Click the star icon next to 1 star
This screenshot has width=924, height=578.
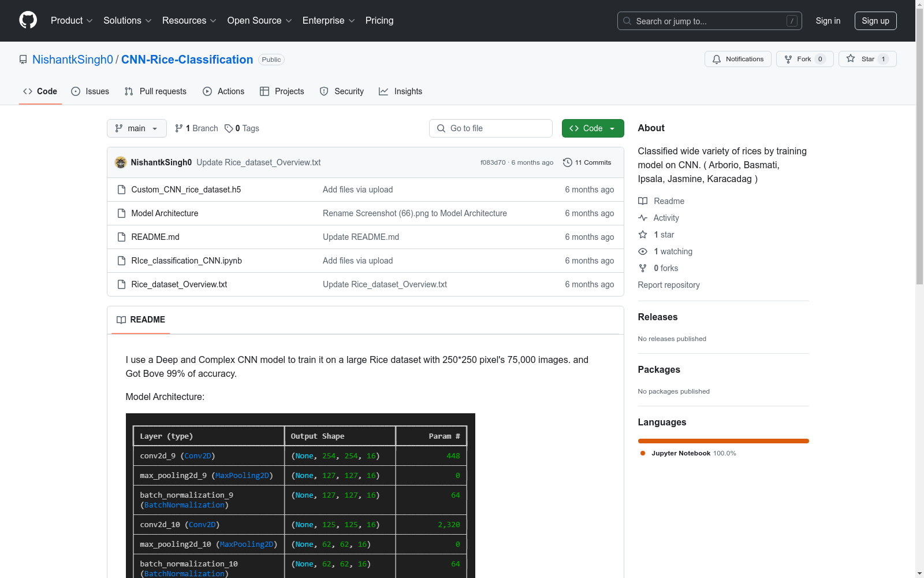643,235
